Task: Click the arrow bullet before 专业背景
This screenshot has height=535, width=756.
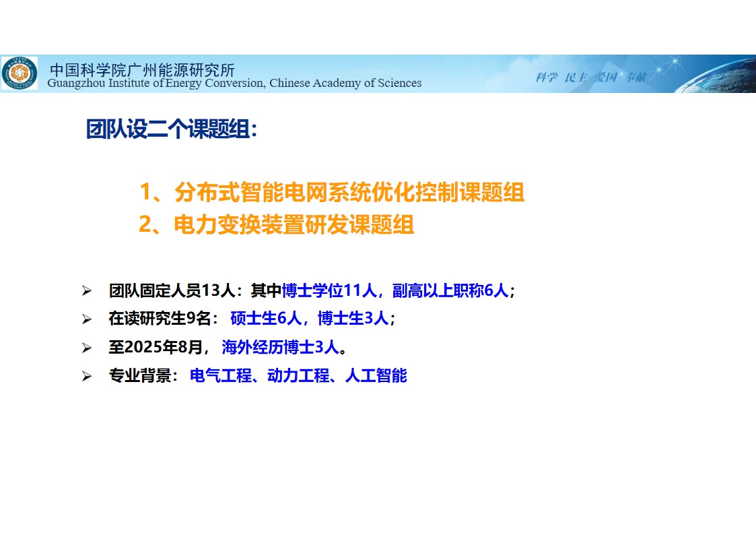Action: click(86, 376)
